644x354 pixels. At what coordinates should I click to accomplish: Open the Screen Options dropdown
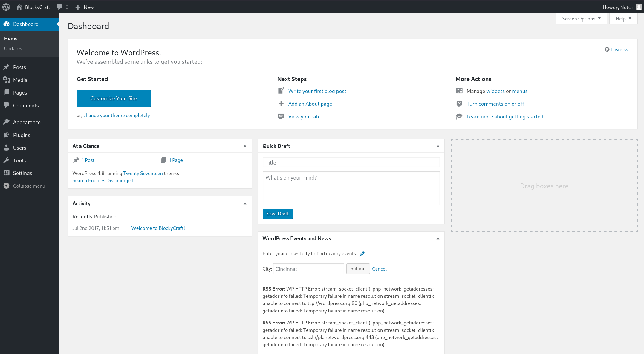coord(581,19)
